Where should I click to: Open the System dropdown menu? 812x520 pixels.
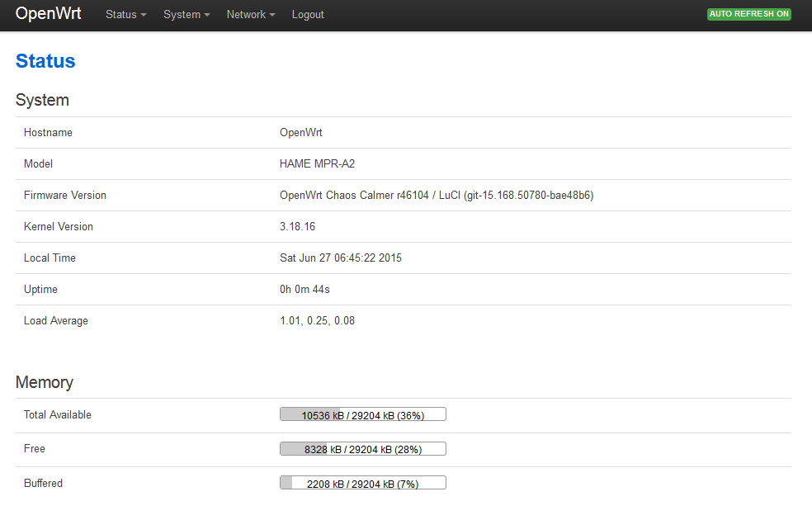click(186, 15)
